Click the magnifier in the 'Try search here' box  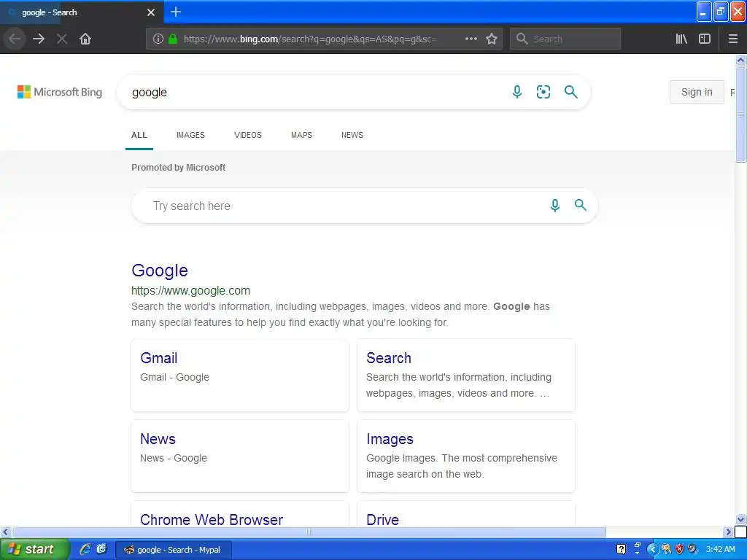point(580,205)
